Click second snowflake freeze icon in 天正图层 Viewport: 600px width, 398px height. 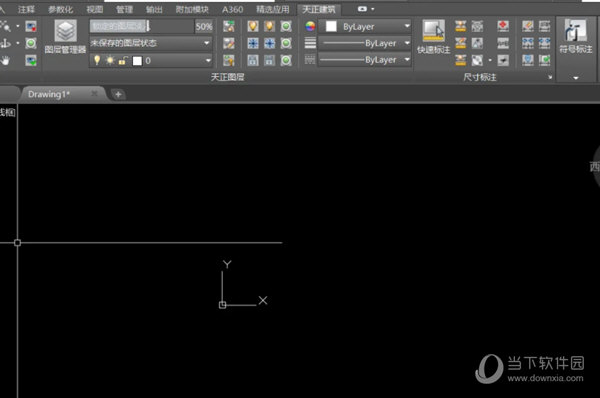pyautogui.click(x=269, y=43)
